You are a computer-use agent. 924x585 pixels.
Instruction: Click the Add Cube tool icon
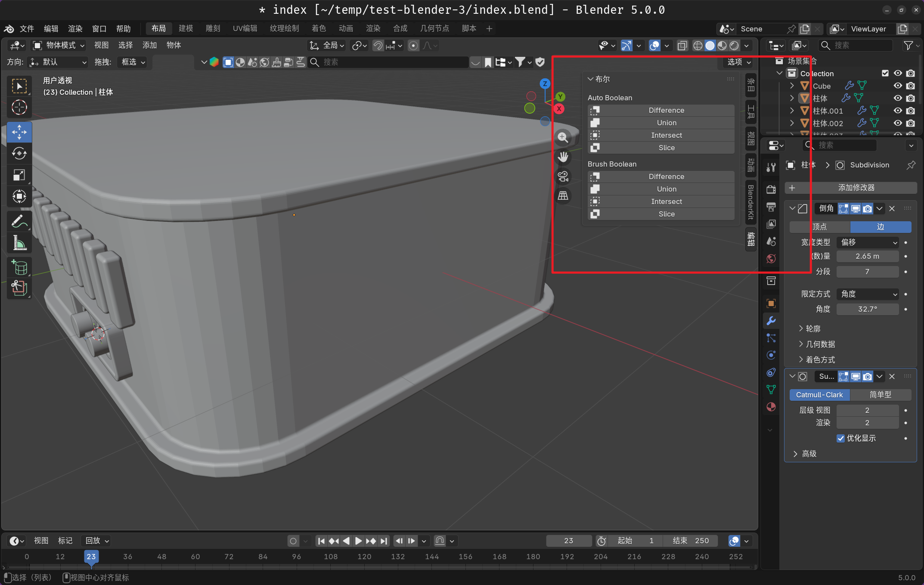pyautogui.click(x=19, y=267)
